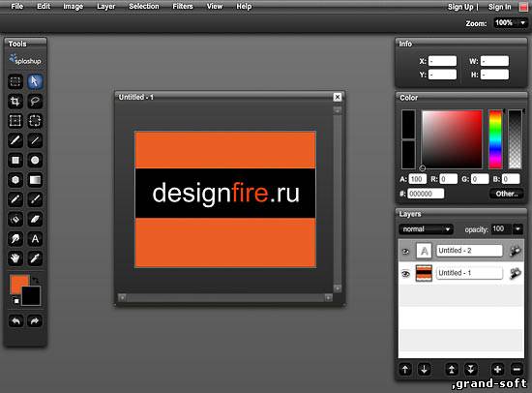
Task: Open the Help menu
Action: (x=244, y=7)
